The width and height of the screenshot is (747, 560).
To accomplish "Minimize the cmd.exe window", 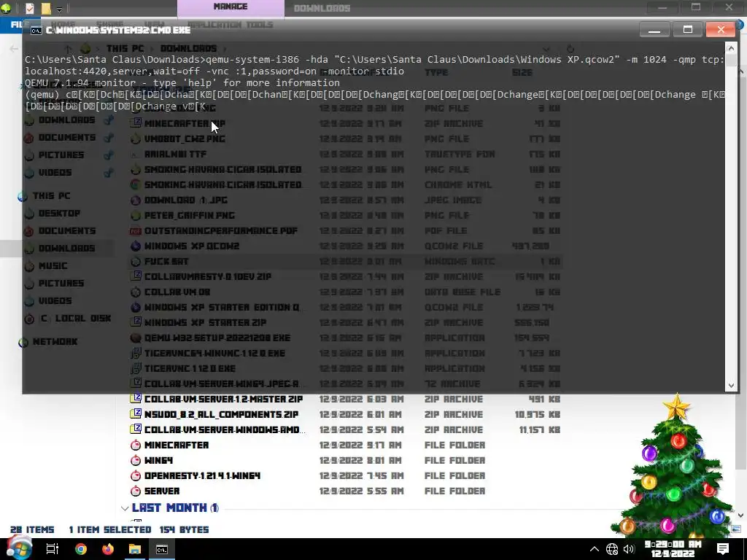I will (x=654, y=29).
